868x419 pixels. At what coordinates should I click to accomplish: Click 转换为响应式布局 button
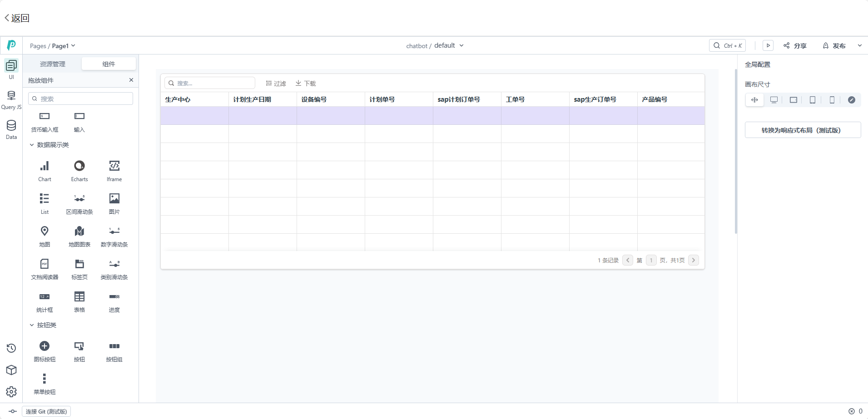803,130
